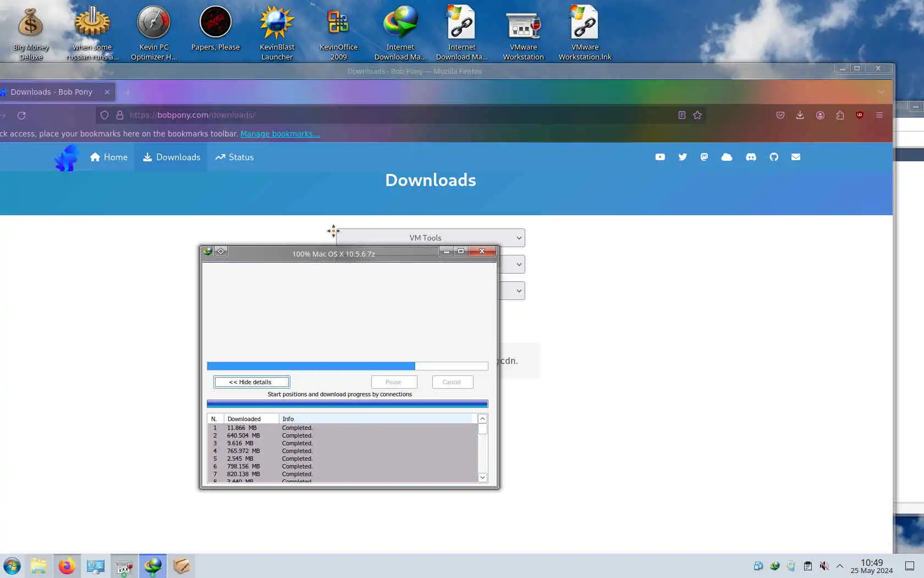The width and height of the screenshot is (924, 578).
Task: Select the row showing 640.504 MB
Action: point(342,435)
